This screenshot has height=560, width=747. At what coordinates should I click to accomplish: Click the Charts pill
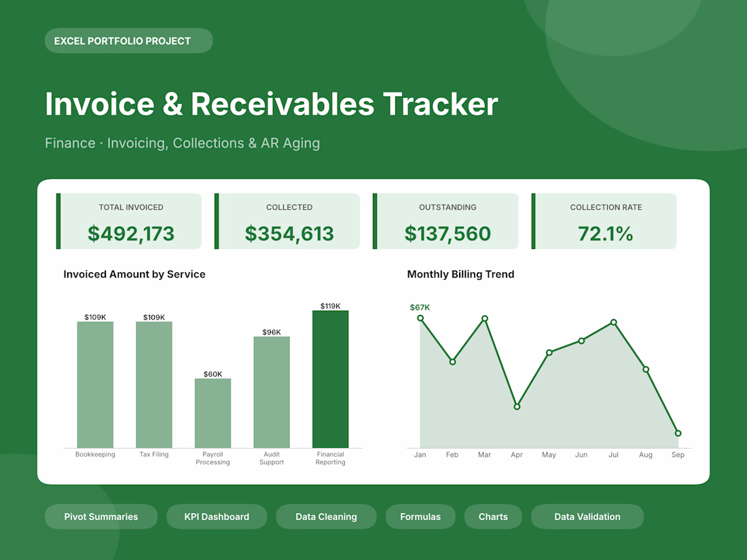493,517
